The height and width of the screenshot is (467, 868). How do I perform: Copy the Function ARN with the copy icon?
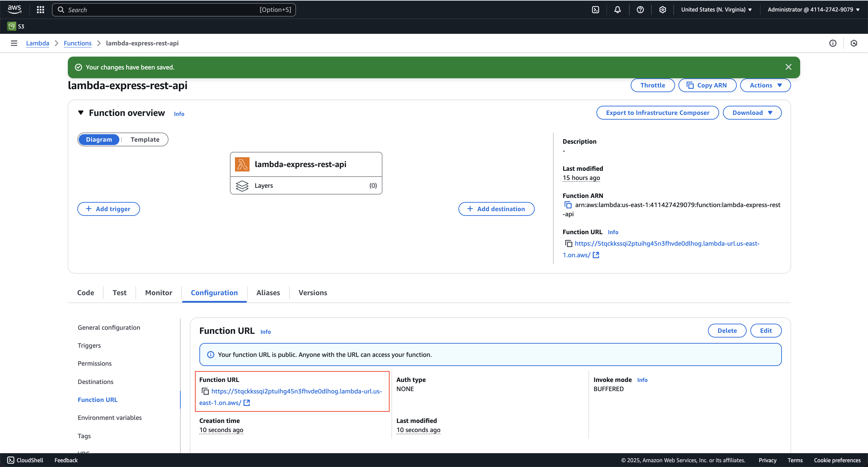tap(568, 205)
